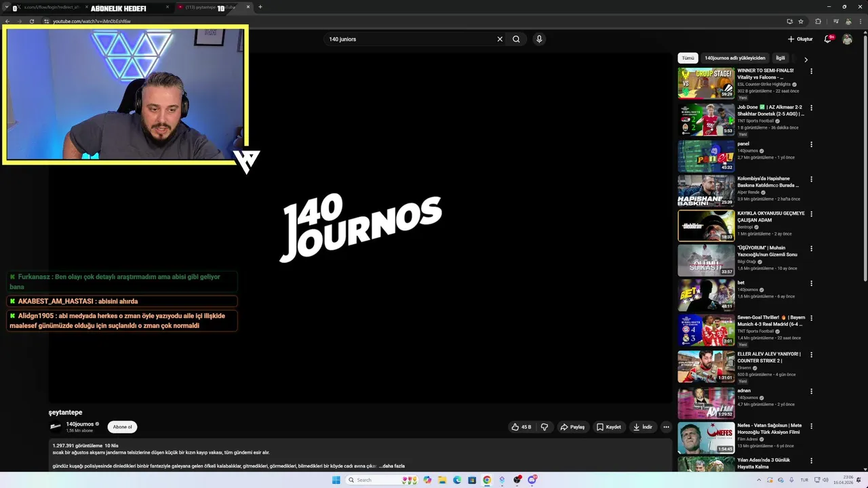Open Nefes - Vatan Sağolsun film title
This screenshot has width=868, height=488.
(x=770, y=429)
